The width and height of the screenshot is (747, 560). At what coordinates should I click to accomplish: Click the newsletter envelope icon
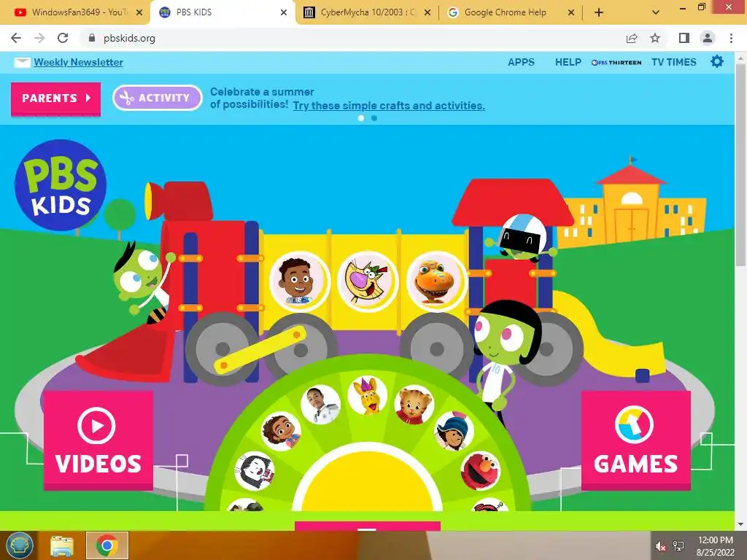[x=22, y=63]
